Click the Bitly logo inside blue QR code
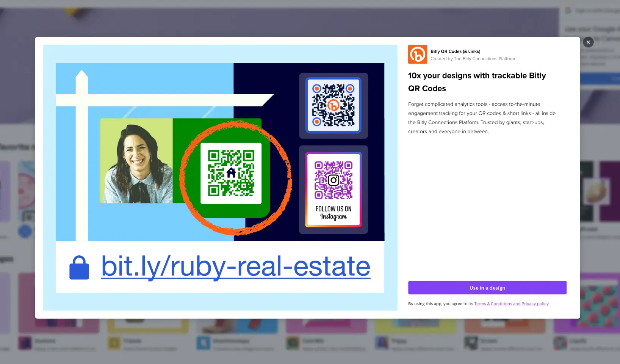620x364 pixels. (x=333, y=105)
